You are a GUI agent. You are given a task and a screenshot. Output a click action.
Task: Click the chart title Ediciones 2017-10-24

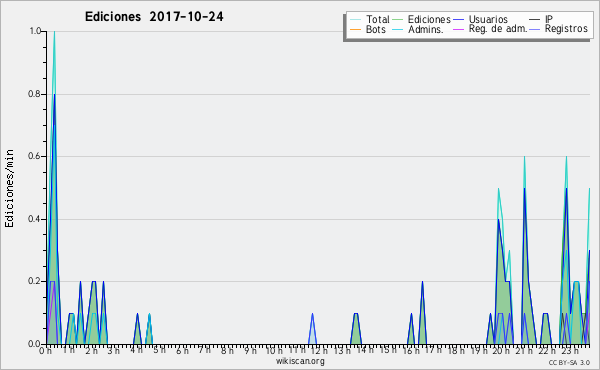(154, 17)
